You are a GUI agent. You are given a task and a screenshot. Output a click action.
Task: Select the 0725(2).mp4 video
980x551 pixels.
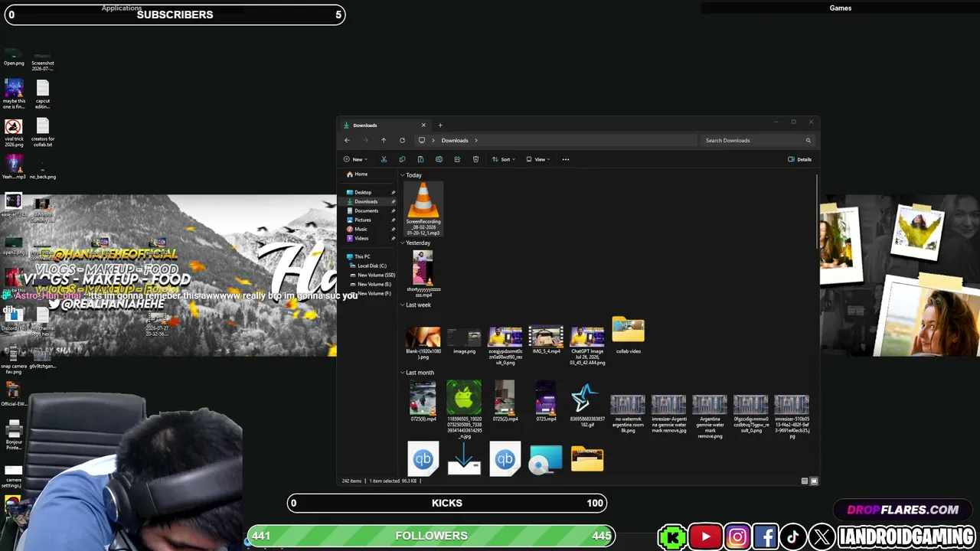coord(505,402)
